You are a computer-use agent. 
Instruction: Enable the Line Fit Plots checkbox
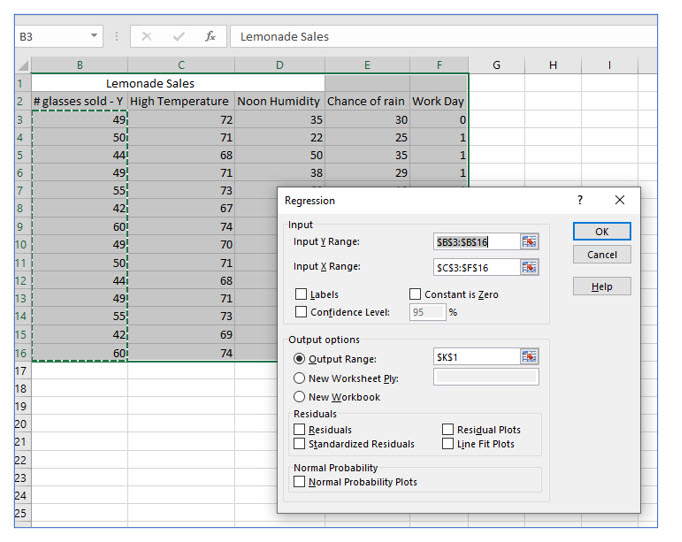tap(448, 444)
